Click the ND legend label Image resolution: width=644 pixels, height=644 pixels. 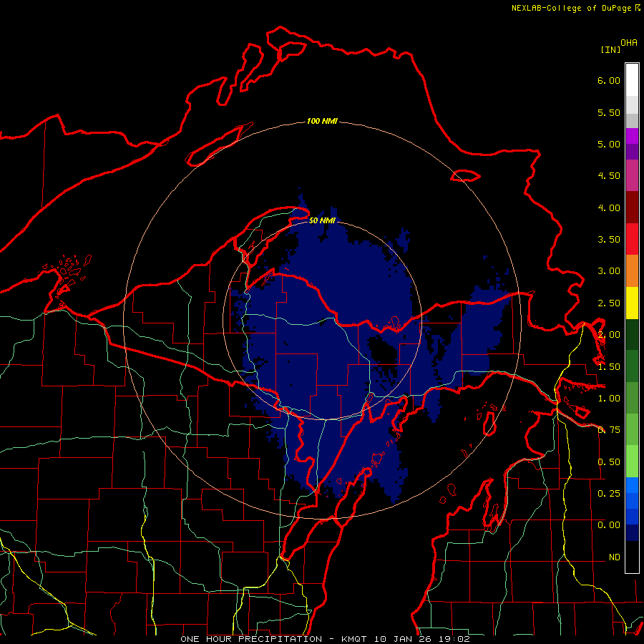pos(615,557)
